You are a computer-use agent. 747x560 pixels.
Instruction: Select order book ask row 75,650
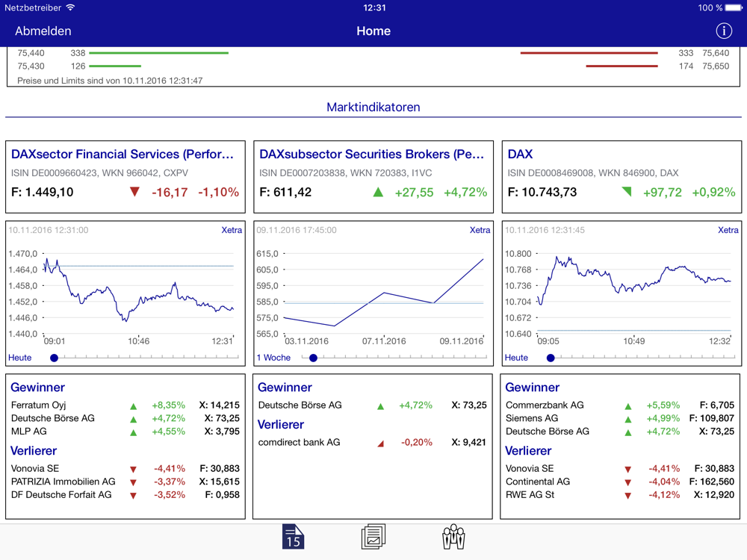coord(657,66)
